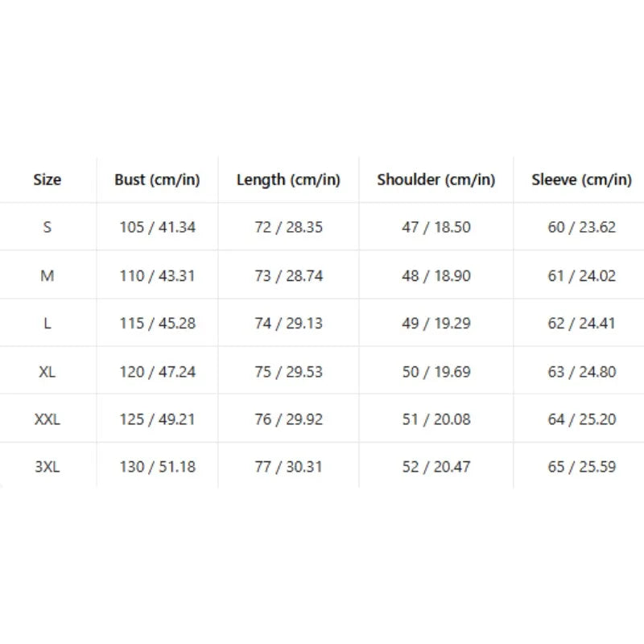Click the XL size row label
Viewport: 644px width, 644px height.
[47, 372]
